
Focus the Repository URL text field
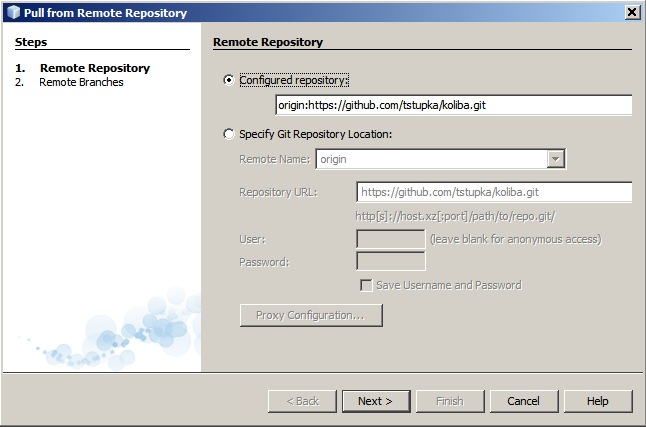point(494,192)
